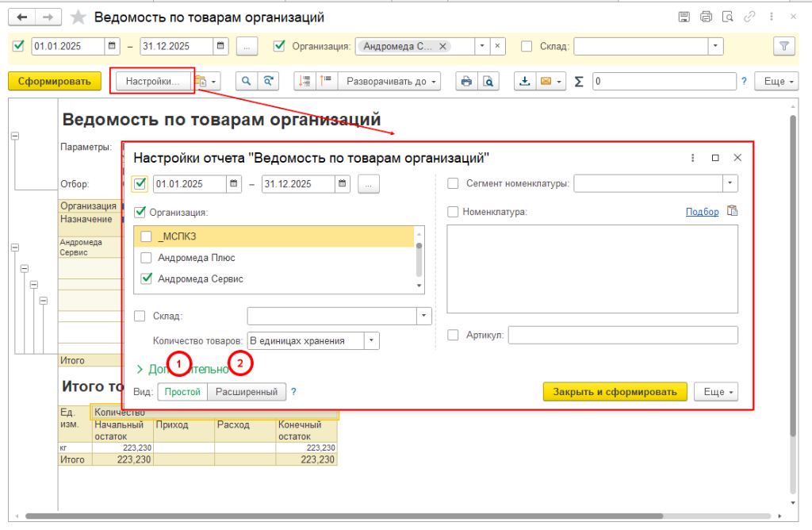
Task: Click the magnifier search icon in toolbar
Action: pos(247,81)
